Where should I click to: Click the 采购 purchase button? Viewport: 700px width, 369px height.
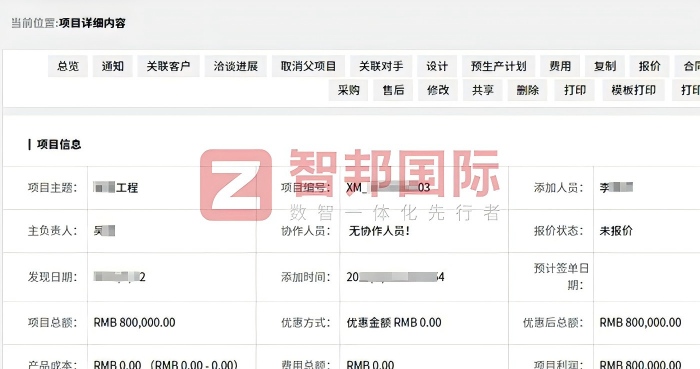click(348, 90)
